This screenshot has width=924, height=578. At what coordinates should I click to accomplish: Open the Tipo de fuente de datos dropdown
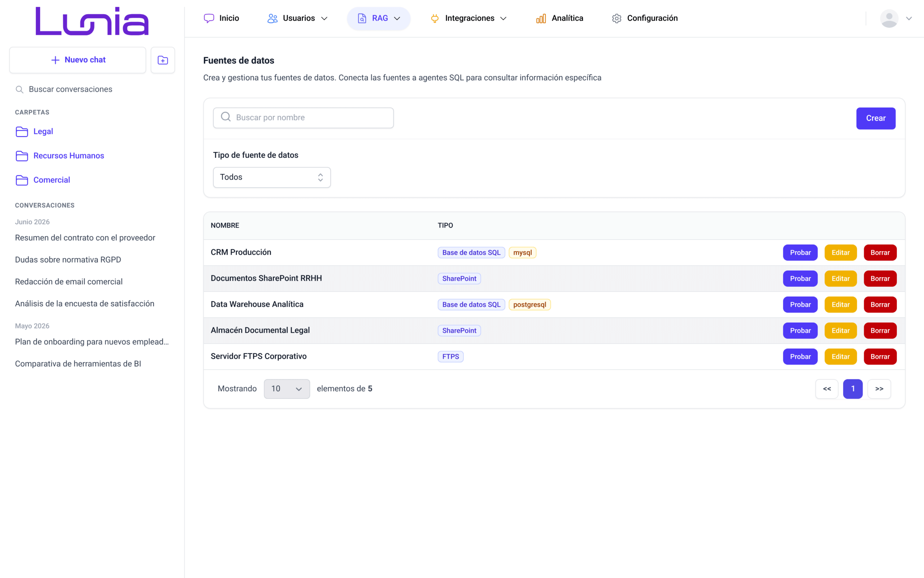(272, 177)
